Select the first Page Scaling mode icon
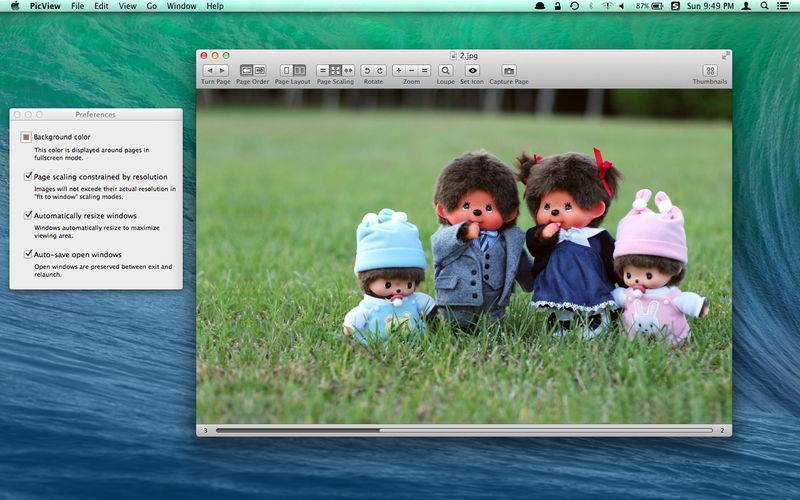The width and height of the screenshot is (800, 500). 322,70
